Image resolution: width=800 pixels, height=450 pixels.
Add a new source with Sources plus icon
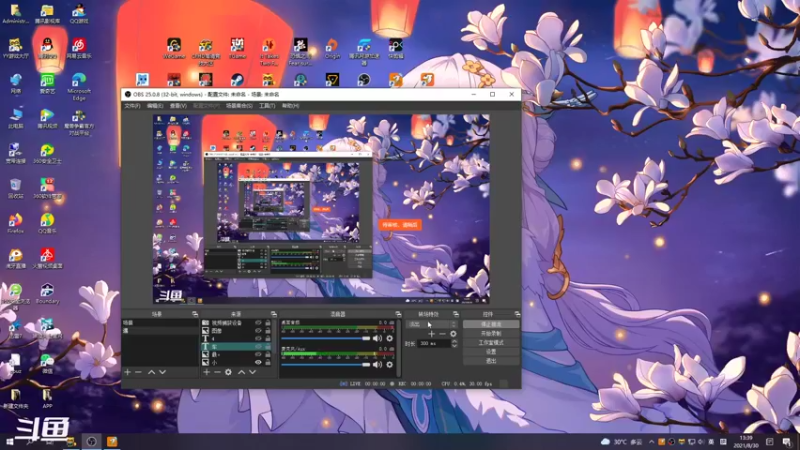[207, 372]
